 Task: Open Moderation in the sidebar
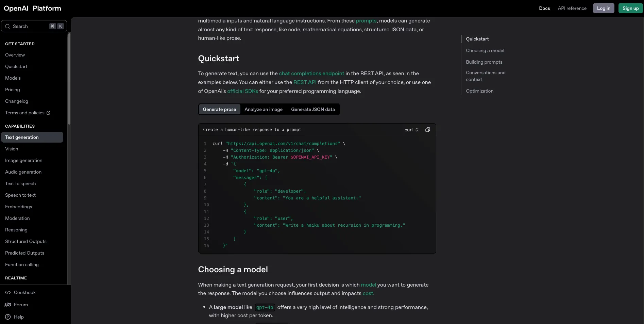pos(17,218)
